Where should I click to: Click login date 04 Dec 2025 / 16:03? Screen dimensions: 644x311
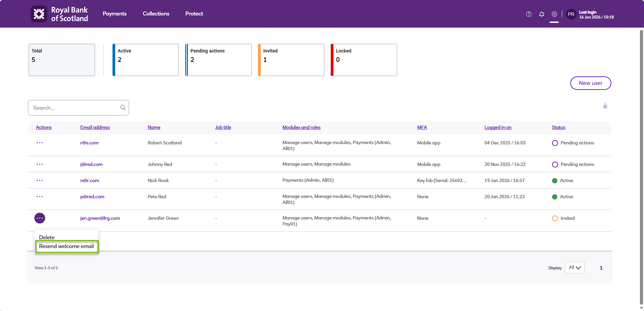click(x=505, y=143)
